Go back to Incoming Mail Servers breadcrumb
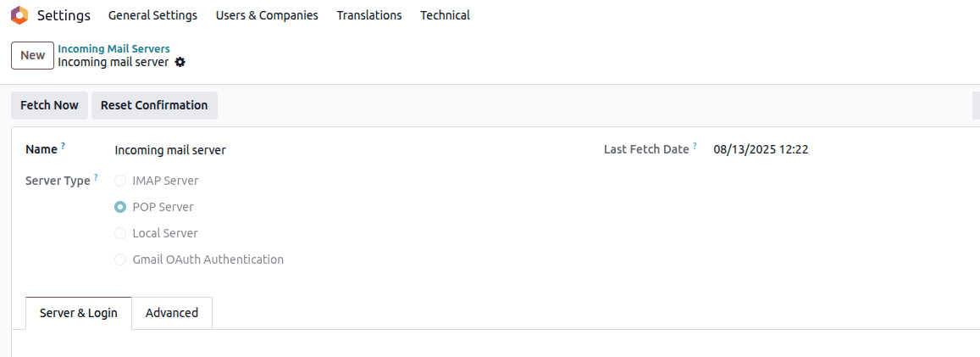The image size is (980, 357). [114, 48]
